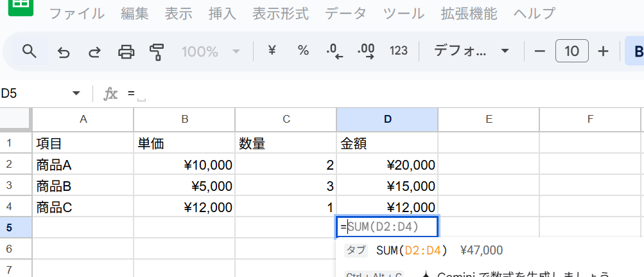Screen dimensions: 644x277
Task: Decrease font size with minus button
Action: [540, 51]
